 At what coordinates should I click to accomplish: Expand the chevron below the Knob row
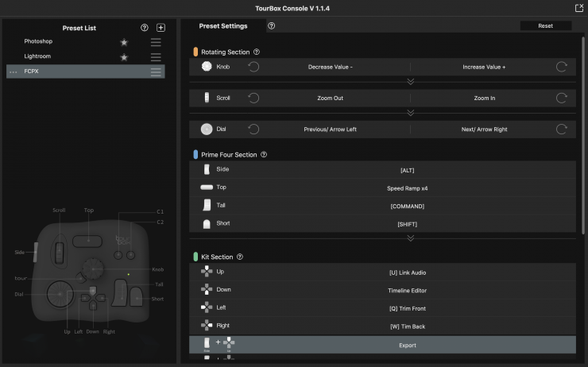tap(411, 81)
